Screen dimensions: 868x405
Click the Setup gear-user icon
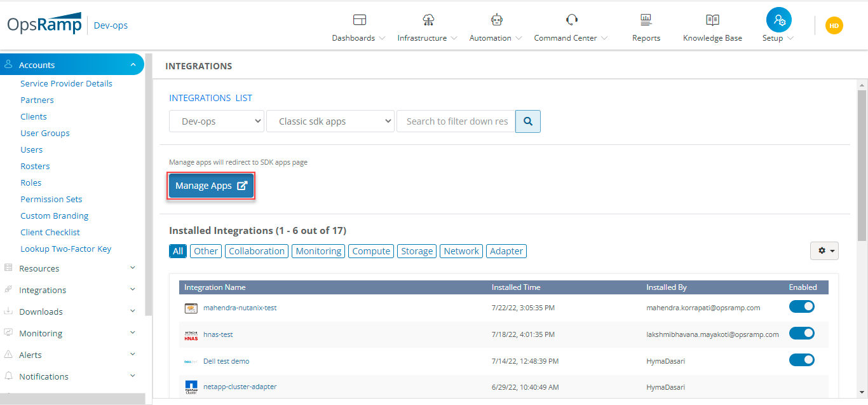coord(778,20)
